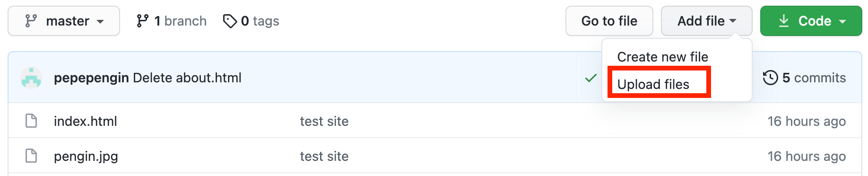Click the branch icon next to 1 branch
868x176 pixels.
pos(142,21)
